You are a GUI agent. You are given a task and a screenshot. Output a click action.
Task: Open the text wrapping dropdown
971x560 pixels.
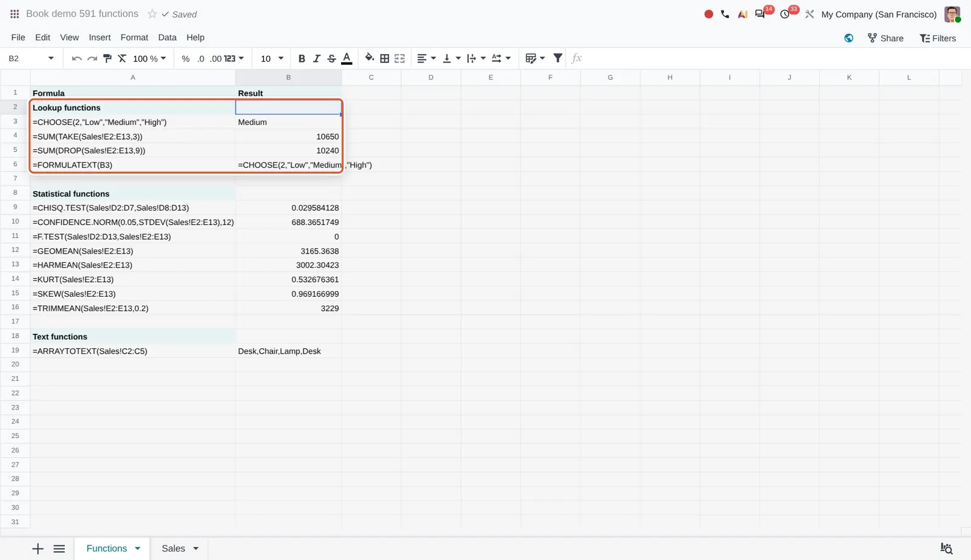[476, 58]
